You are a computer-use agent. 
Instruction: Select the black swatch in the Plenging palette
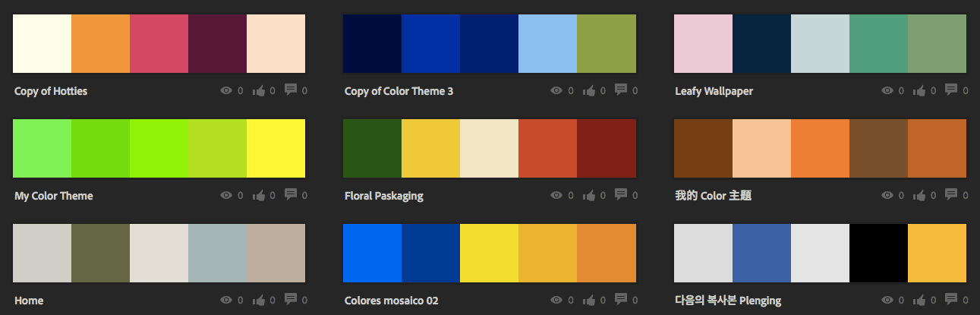pos(878,253)
